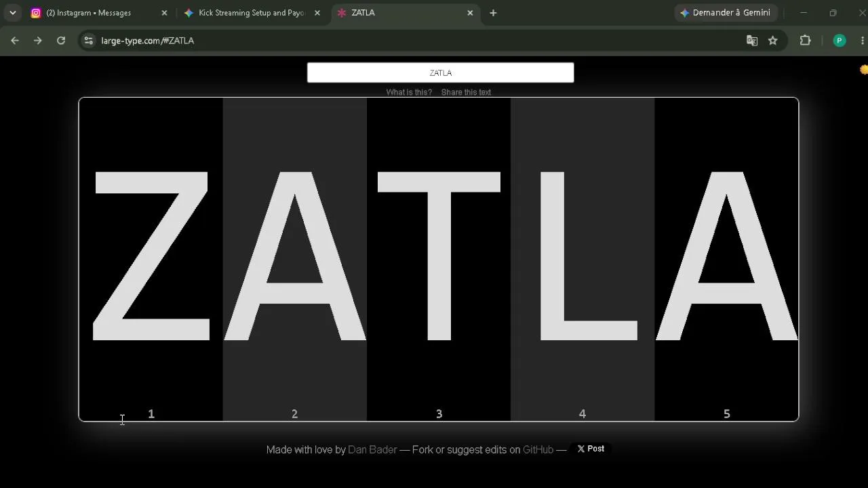
Task: Reload the current page
Action: (61, 41)
